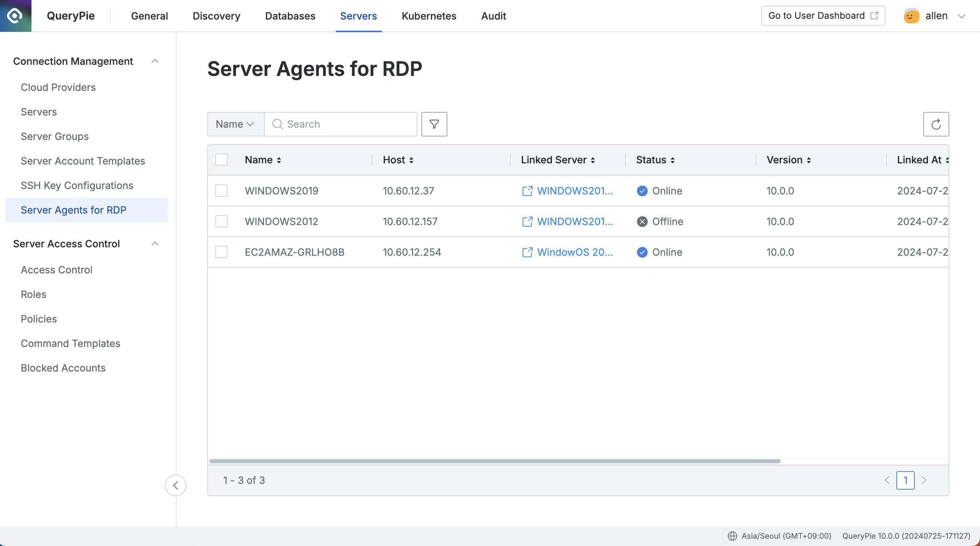This screenshot has width=980, height=546.
Task: Check the EC2AMAZ-GRLHO8B row checkbox
Action: 221,252
